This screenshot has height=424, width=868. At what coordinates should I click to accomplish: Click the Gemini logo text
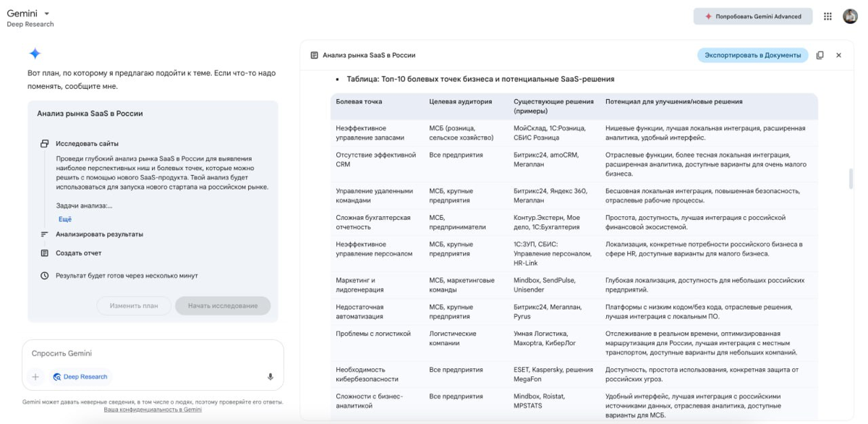(22, 13)
